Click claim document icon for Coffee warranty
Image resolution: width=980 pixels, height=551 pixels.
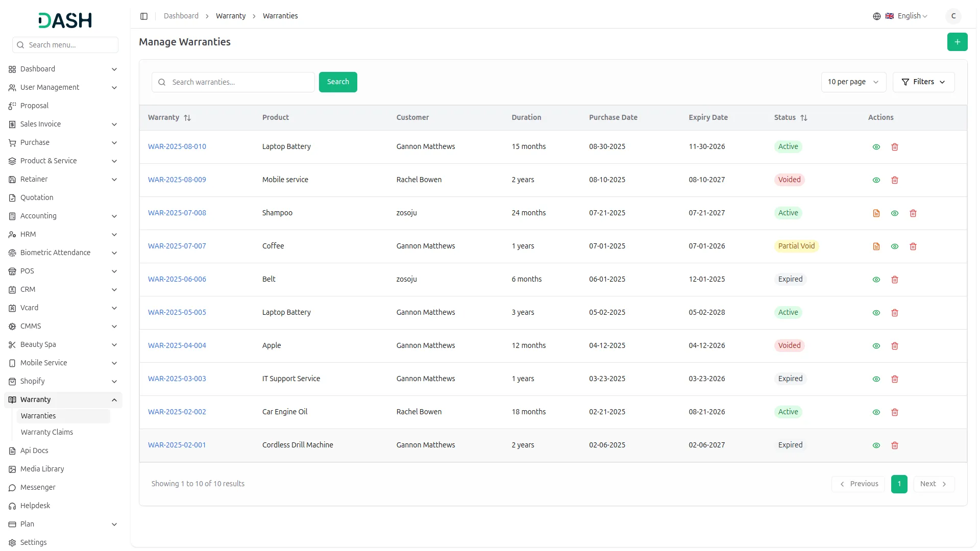(x=876, y=246)
